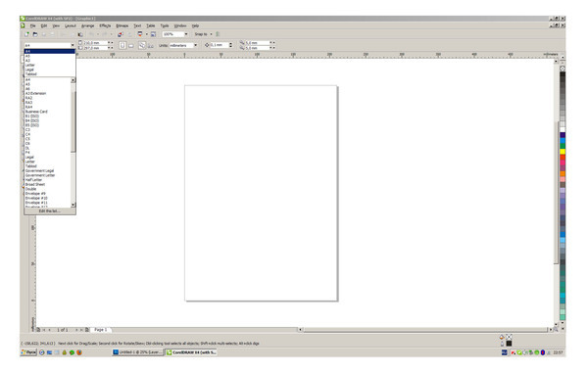Click the set-for-current-page-only layout icon

[150, 46]
